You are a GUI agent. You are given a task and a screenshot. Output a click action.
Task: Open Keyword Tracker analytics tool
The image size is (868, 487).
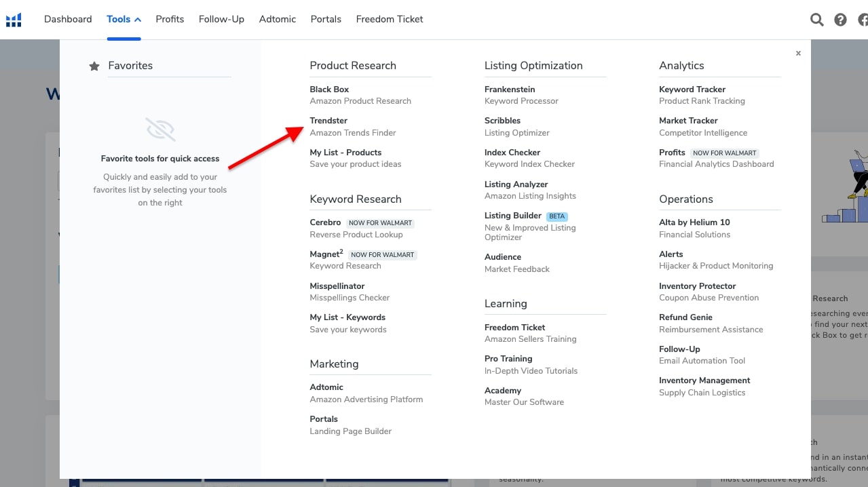(x=692, y=90)
